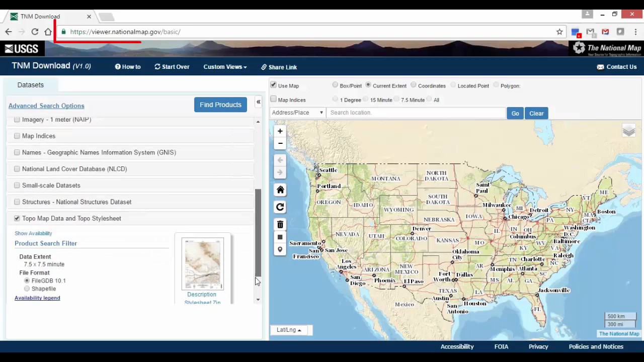644x362 pixels.
Task: Switch to the Datasets tab
Action: click(x=31, y=85)
